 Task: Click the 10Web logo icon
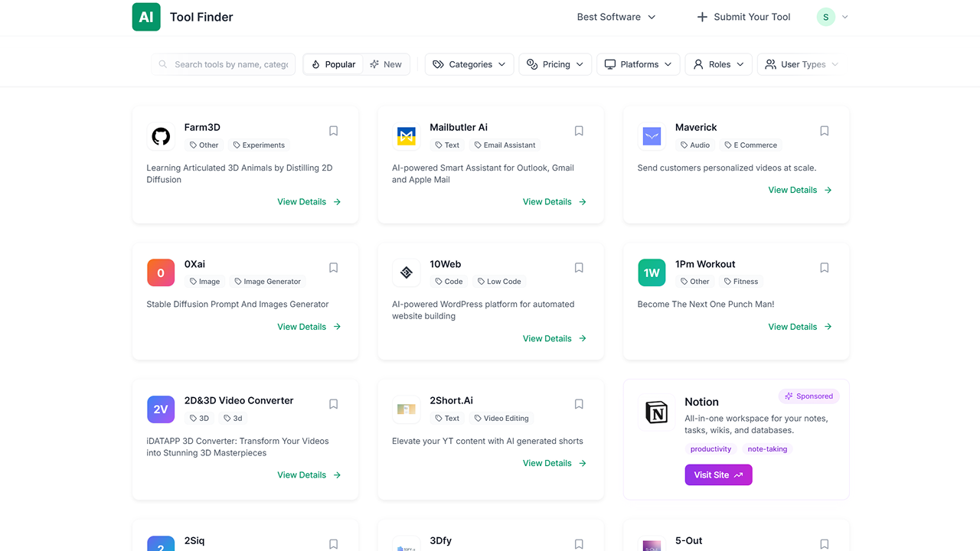point(407,273)
